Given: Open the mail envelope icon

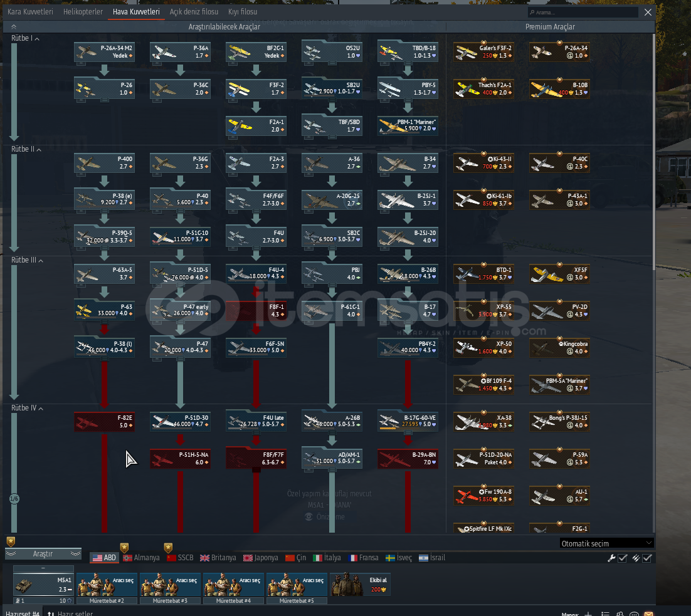Looking at the screenshot, I should pos(649,613).
